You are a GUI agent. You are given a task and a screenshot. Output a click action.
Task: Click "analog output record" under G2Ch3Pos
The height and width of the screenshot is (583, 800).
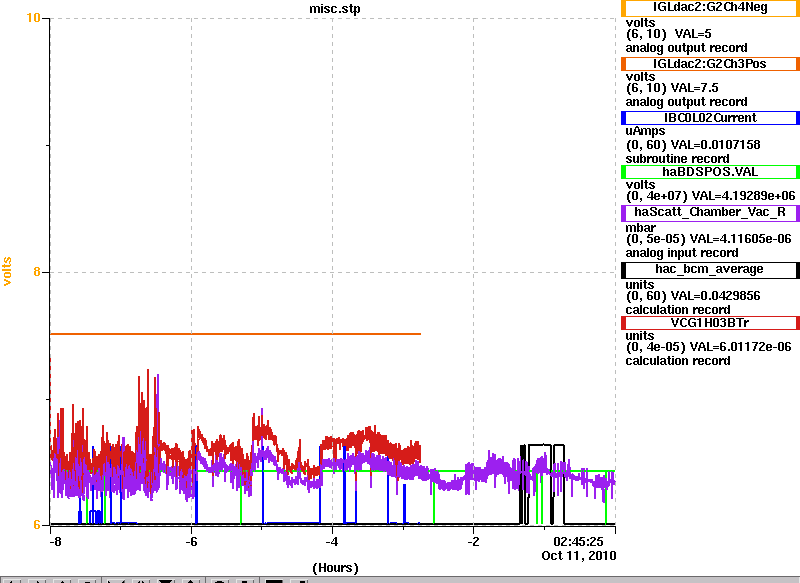click(x=686, y=102)
